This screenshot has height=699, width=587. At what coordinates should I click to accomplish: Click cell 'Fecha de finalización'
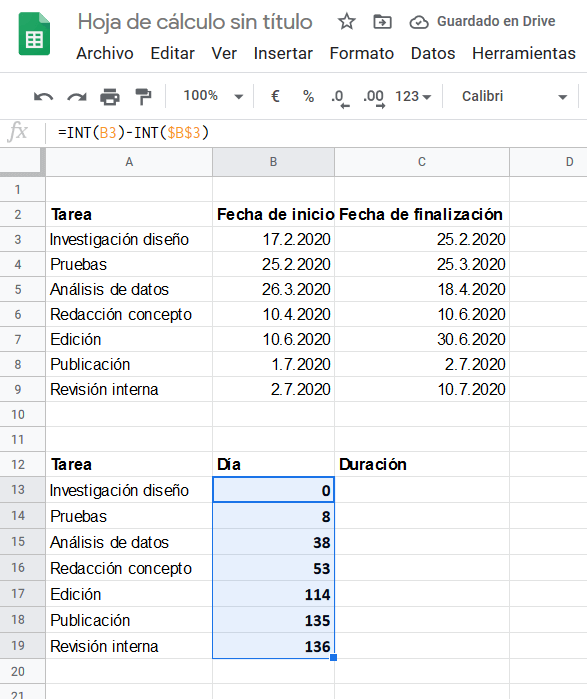pos(422,214)
